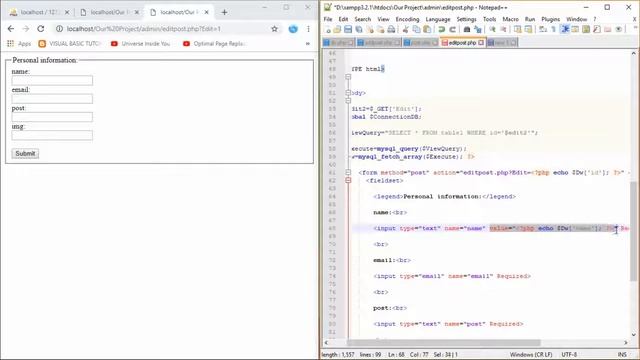Open a new browser tab with plus
Screen dimensions: 640x360
(224, 12)
